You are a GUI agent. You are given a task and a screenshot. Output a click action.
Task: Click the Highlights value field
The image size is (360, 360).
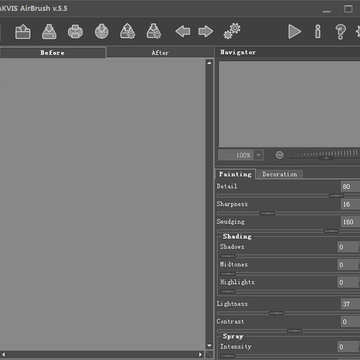point(347,282)
